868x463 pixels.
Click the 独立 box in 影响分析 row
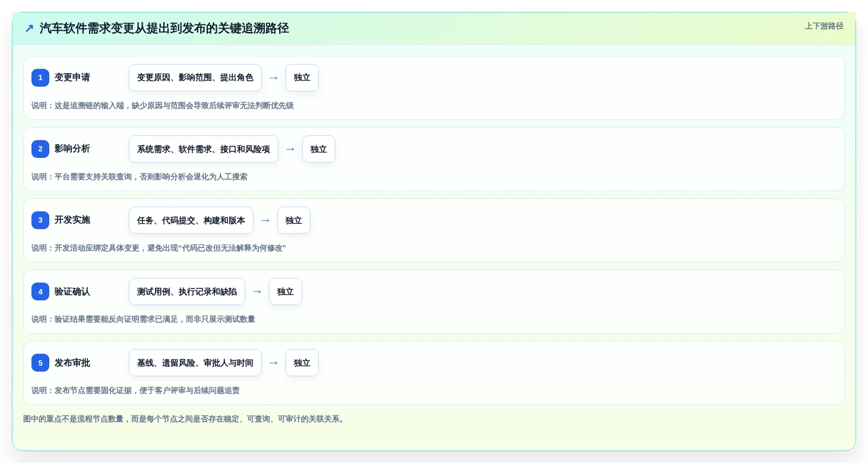click(319, 149)
